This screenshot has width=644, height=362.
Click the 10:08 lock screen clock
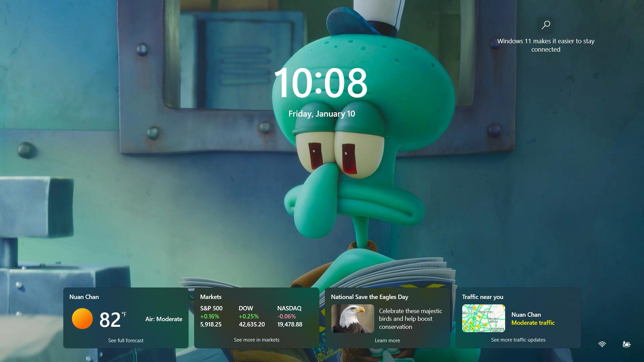click(x=321, y=83)
